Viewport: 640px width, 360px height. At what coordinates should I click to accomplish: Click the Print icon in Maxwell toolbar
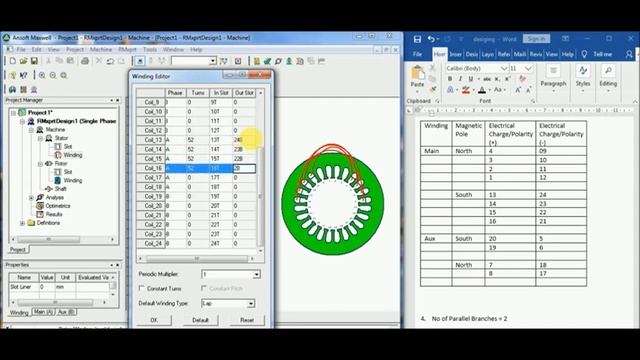pyautogui.click(x=85, y=61)
